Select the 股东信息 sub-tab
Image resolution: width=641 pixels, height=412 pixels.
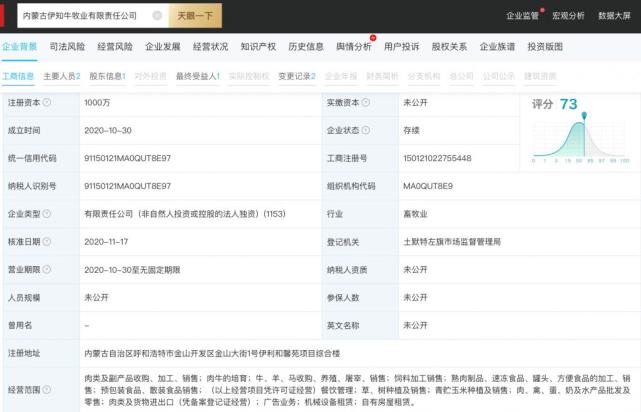108,76
